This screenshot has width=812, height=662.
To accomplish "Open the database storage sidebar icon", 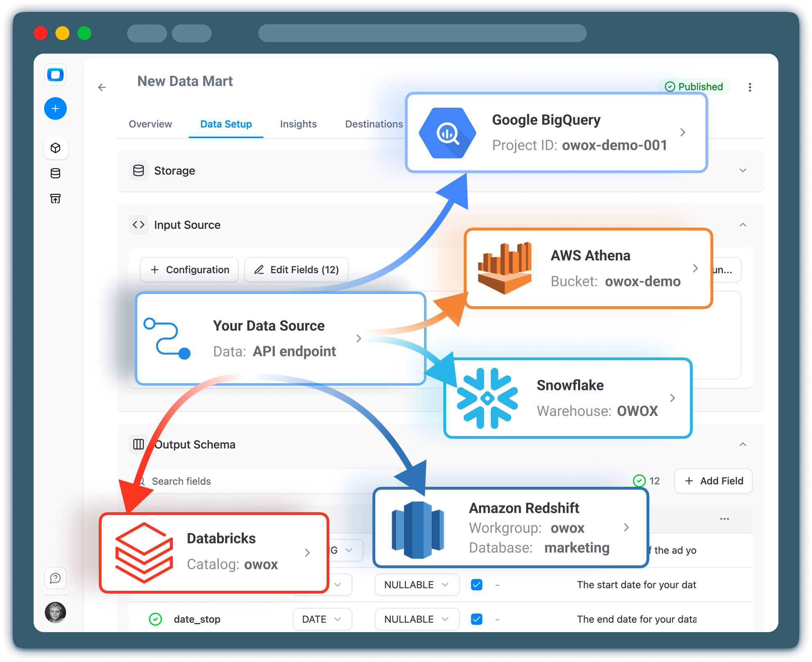I will click(55, 173).
